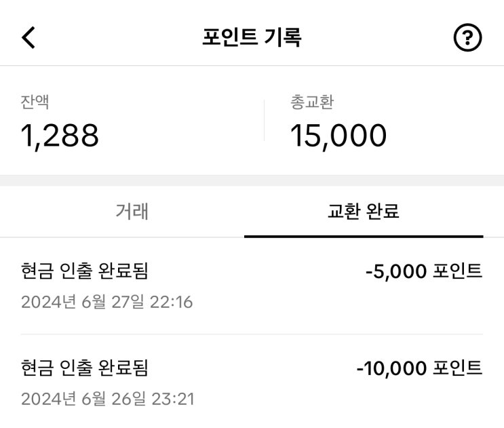504x428 pixels.
Task: Click the 잔액 label
Action: [35, 102]
